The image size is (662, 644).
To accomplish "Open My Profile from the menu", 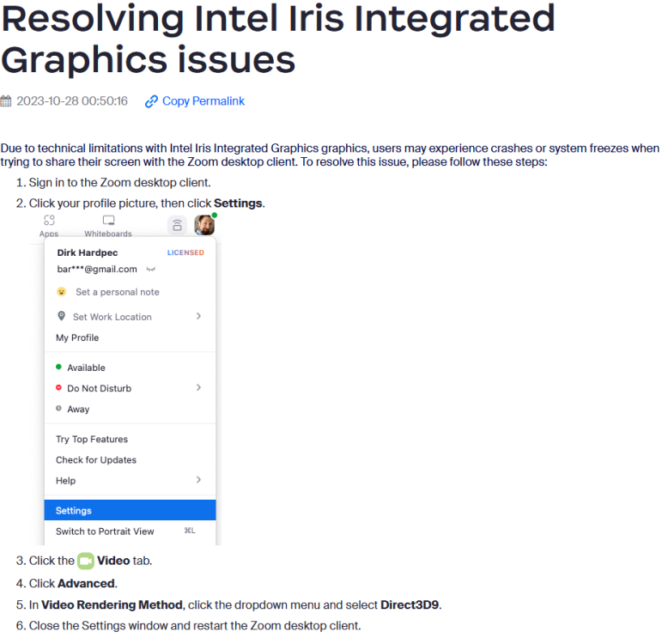I will (x=77, y=337).
